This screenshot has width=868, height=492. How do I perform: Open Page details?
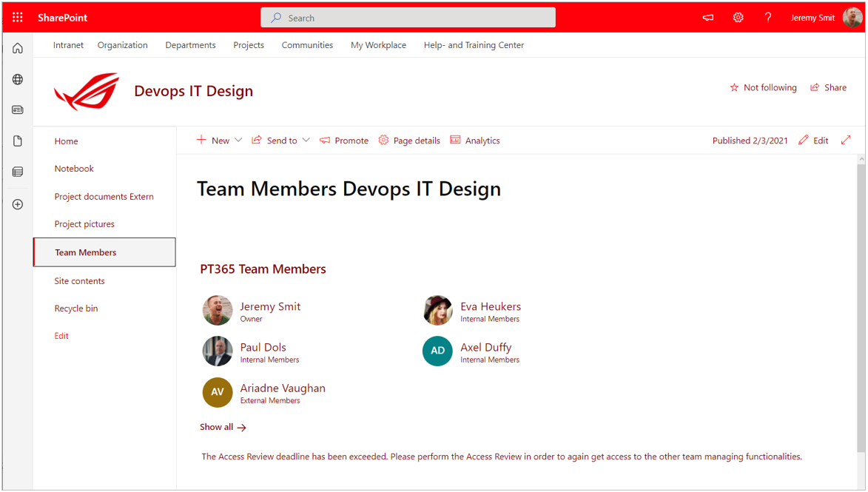(x=409, y=141)
